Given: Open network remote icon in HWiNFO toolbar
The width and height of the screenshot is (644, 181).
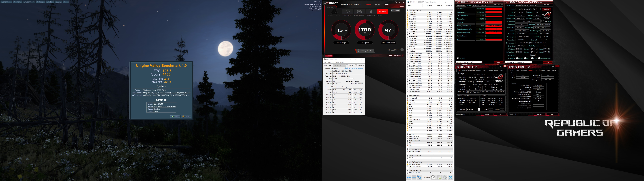Looking at the screenshot, I should [419, 177].
